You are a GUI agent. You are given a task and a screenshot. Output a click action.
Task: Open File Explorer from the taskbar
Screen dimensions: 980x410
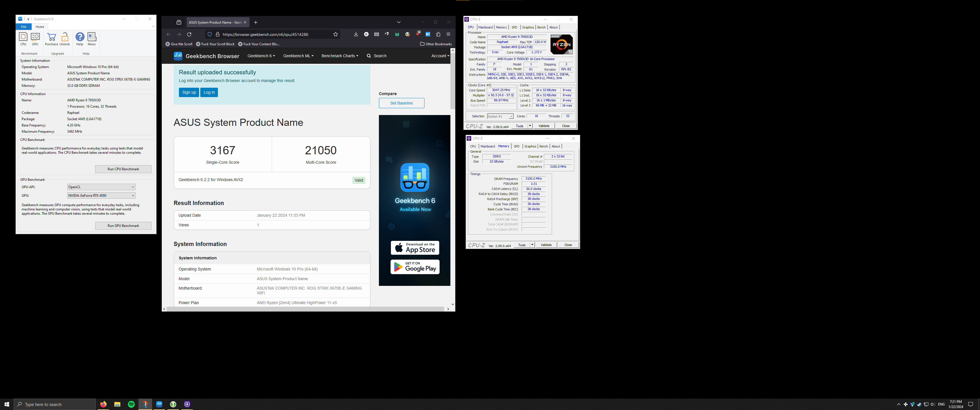point(117,404)
